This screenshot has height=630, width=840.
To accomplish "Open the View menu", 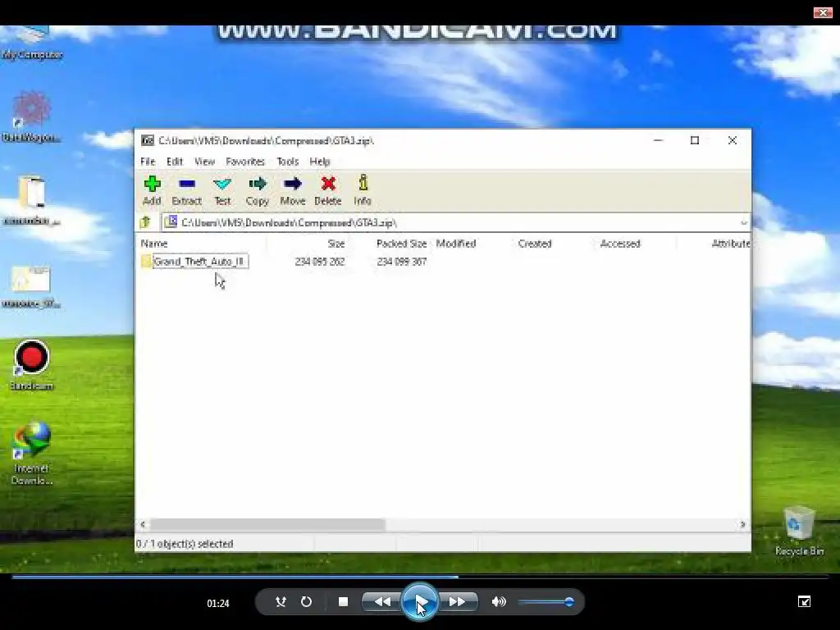I will point(204,162).
